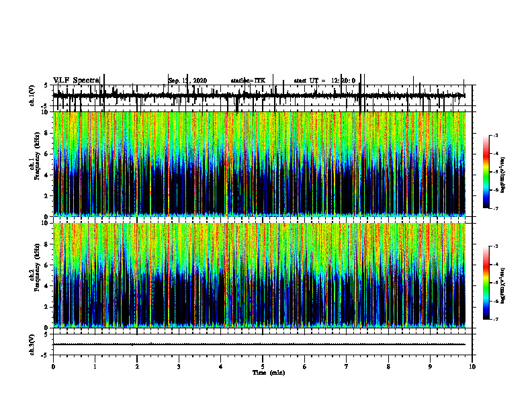Click the 'ch.3(V)' axis label
This screenshot has width=532, height=411.
point(32,345)
